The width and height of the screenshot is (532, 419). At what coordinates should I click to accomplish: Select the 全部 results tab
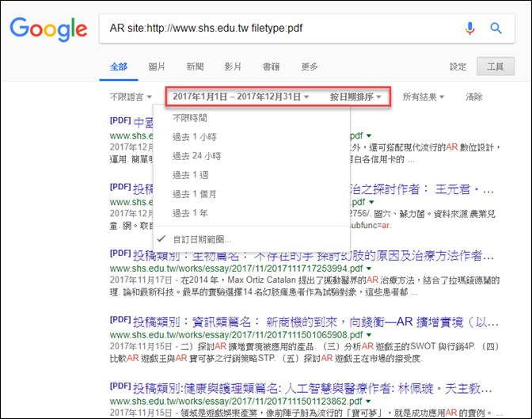click(119, 67)
